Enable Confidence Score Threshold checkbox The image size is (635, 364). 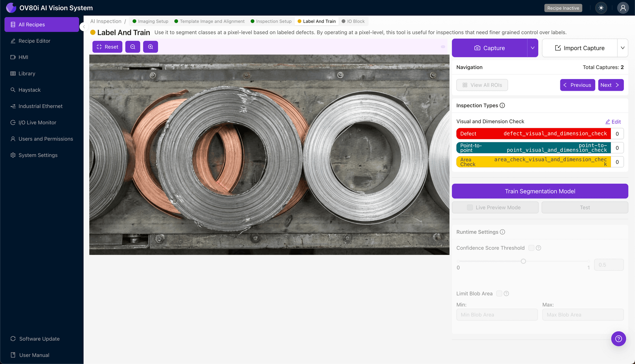(531, 248)
